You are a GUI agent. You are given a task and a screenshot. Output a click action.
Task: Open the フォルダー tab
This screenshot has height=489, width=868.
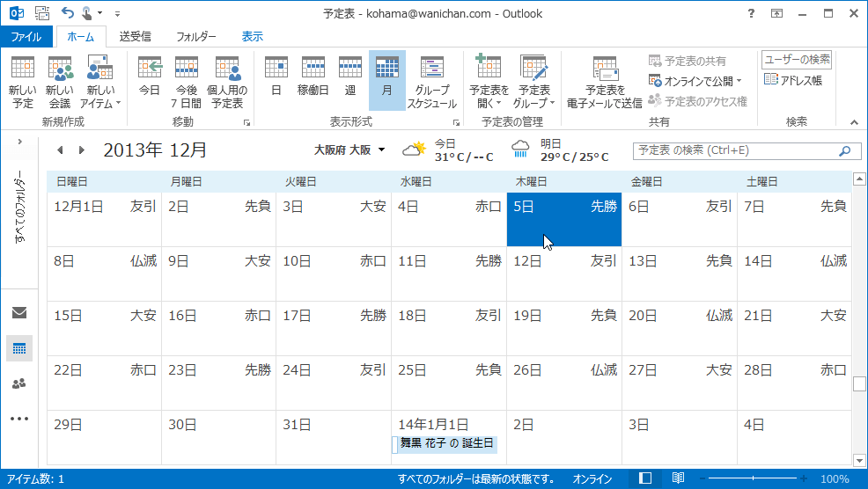[x=196, y=37]
